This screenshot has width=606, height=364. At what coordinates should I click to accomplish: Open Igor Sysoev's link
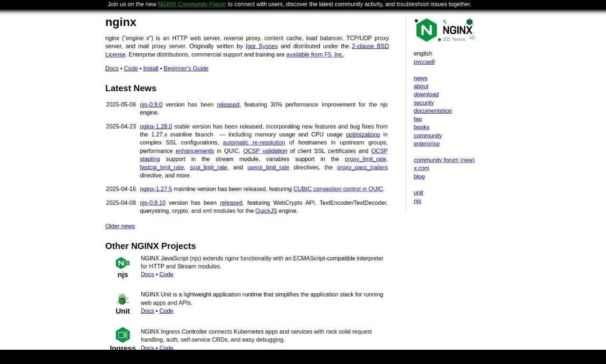[262, 46]
